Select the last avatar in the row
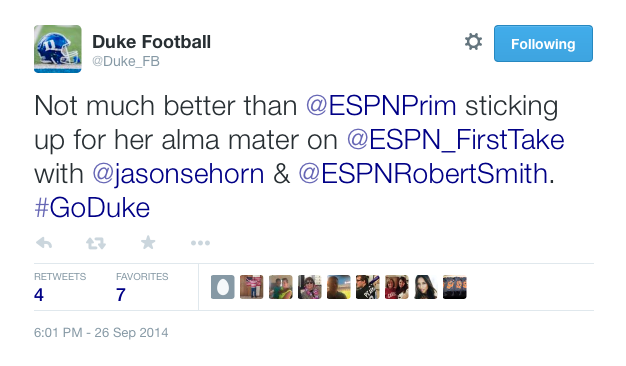This screenshot has width=626, height=366. pyautogui.click(x=455, y=287)
